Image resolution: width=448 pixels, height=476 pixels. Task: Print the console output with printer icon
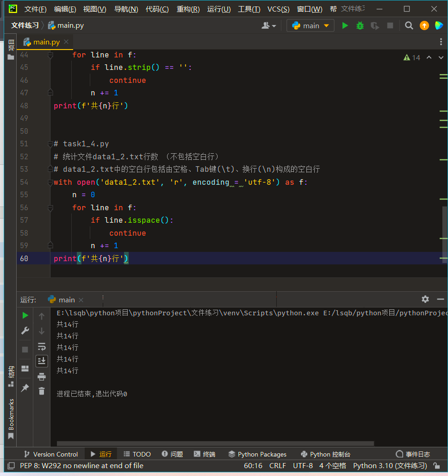(x=42, y=377)
